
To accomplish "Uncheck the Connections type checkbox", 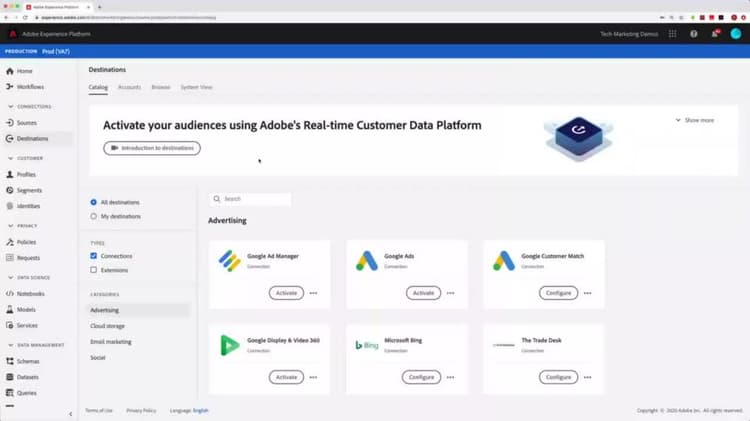I will pyautogui.click(x=93, y=256).
